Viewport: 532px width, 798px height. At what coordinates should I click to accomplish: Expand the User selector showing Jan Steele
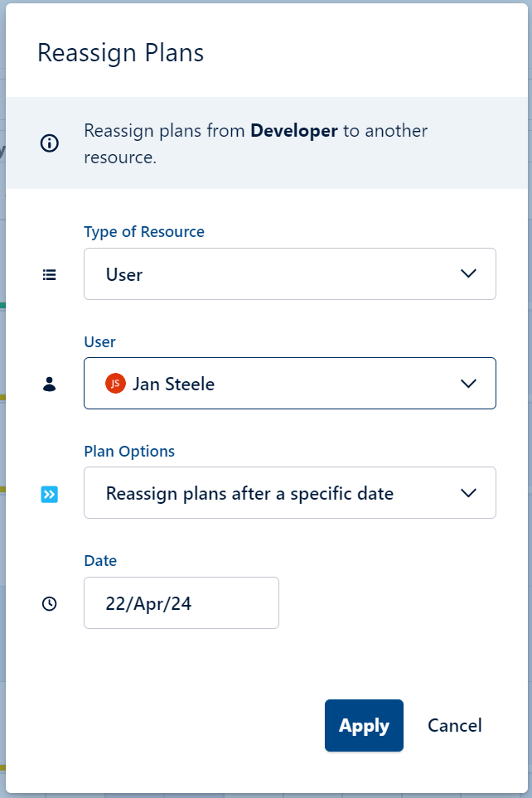(289, 383)
